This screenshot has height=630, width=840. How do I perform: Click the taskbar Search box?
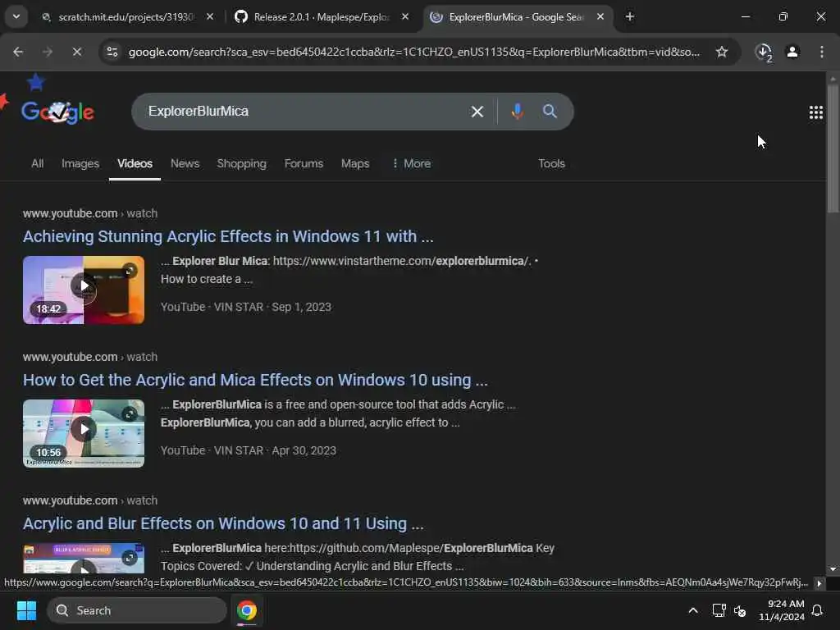pyautogui.click(x=137, y=610)
